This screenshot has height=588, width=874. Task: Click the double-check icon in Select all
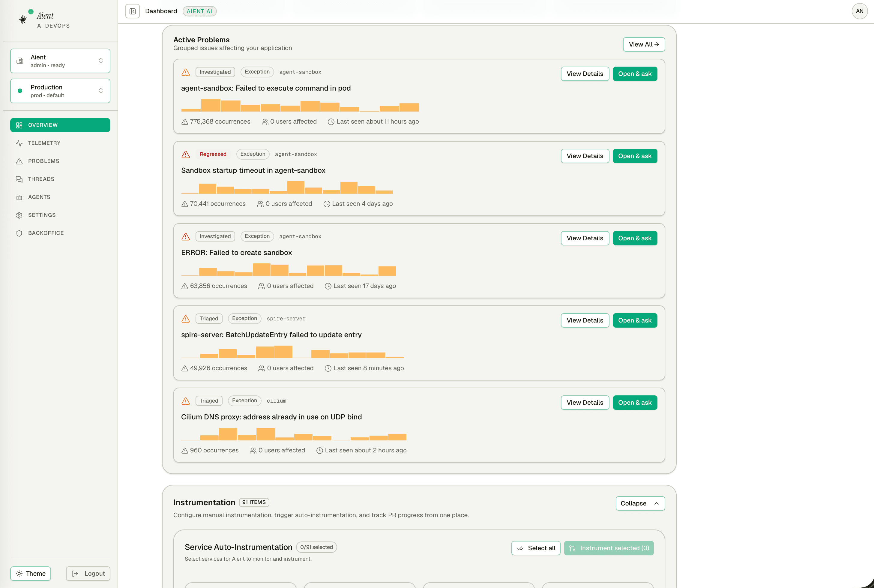[x=520, y=548]
